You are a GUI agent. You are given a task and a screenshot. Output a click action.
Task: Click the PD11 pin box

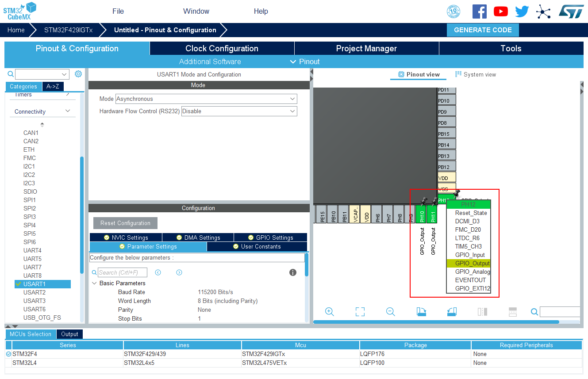(x=446, y=90)
